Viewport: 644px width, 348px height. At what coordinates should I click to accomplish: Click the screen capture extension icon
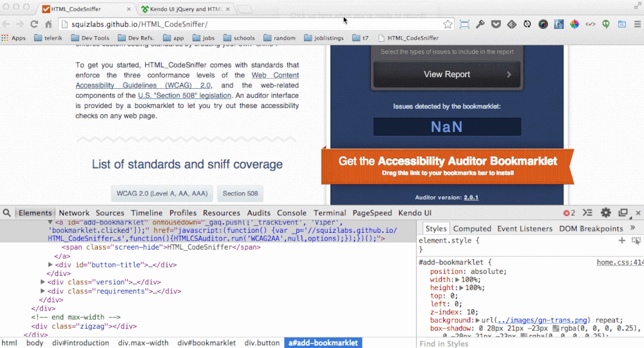coord(464,24)
